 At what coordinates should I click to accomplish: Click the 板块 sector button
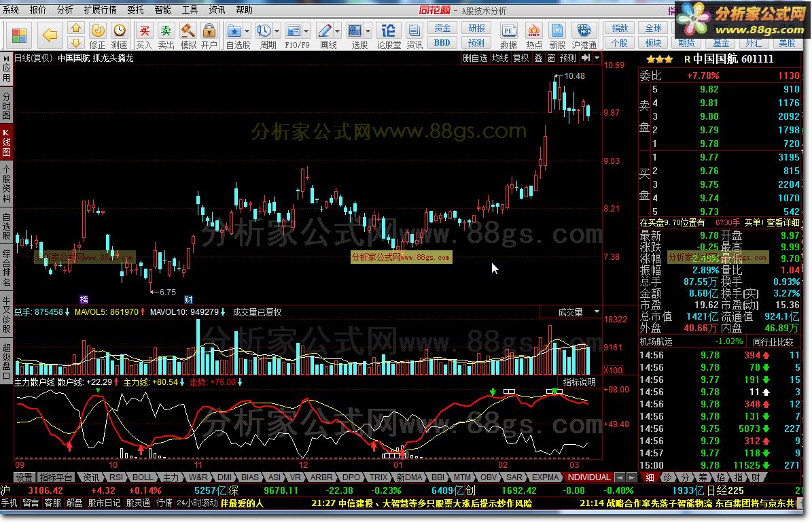[x=653, y=42]
